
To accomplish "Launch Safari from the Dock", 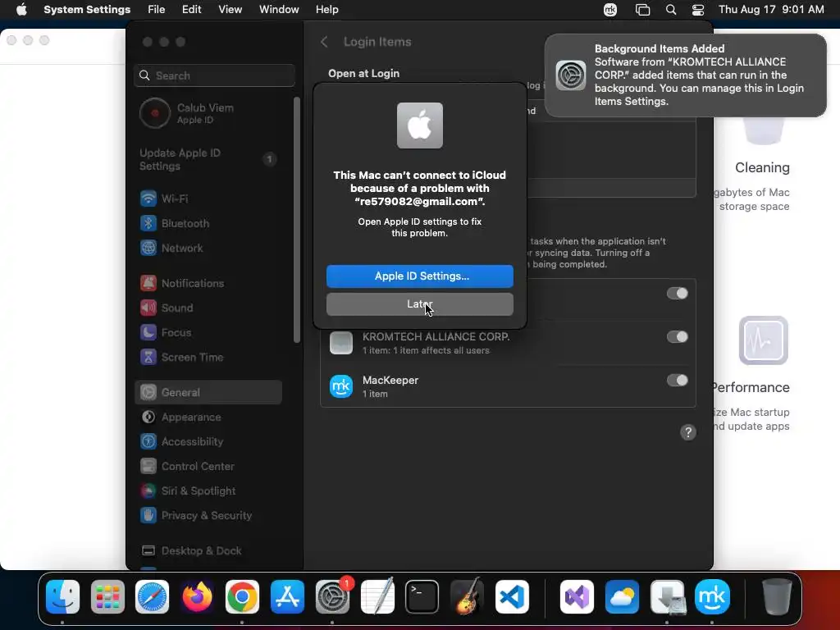I will 152,596.
